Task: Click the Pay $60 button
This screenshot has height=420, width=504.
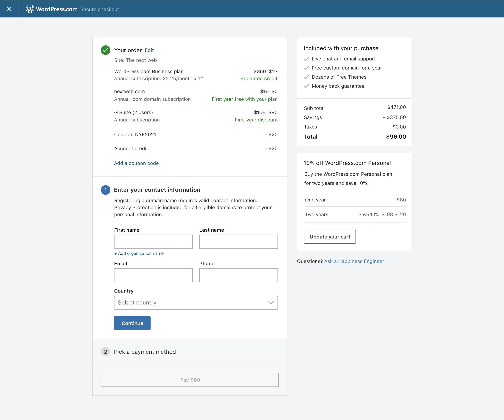Action: 190,380
